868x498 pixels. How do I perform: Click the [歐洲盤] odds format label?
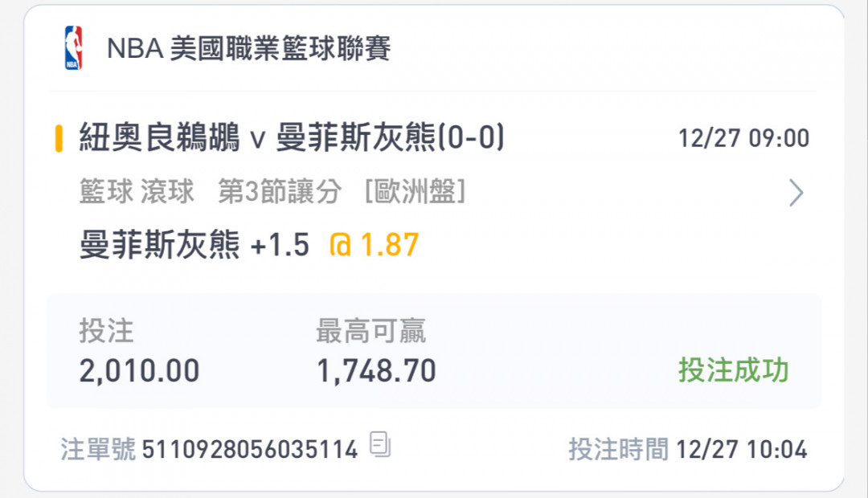[x=416, y=191]
